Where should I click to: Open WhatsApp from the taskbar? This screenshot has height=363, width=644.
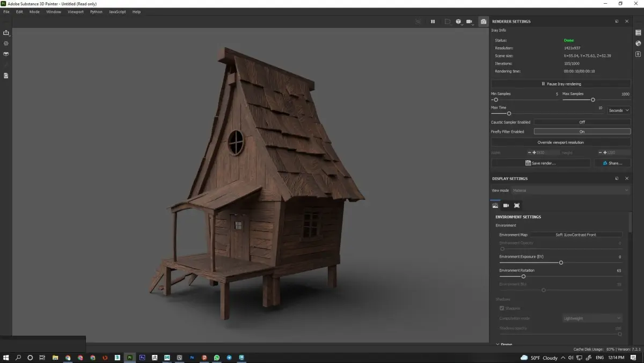(217, 358)
